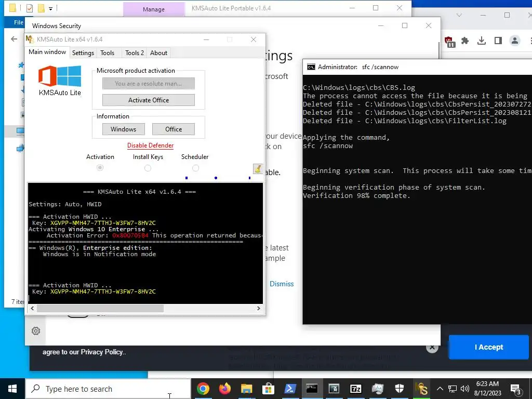This screenshot has width=532, height=399.
Task: Click Dismiss in Windows Security
Action: tap(282, 284)
